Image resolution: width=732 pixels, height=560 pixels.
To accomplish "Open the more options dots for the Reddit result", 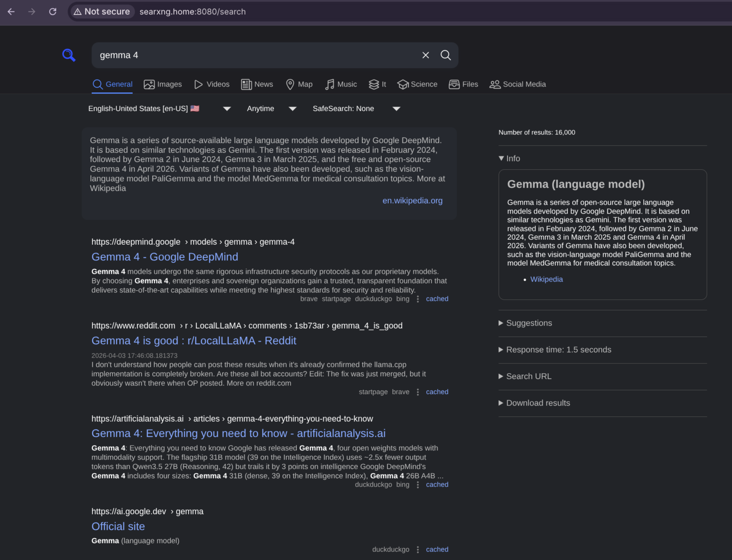I will tap(418, 392).
